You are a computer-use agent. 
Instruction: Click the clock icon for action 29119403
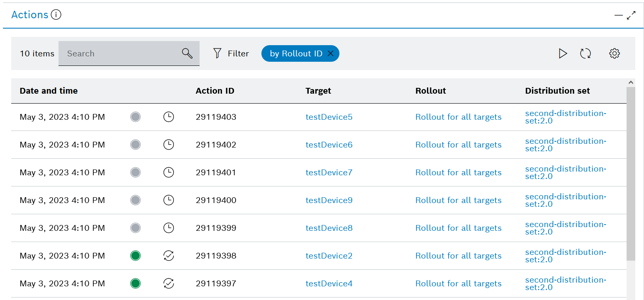pyautogui.click(x=168, y=117)
